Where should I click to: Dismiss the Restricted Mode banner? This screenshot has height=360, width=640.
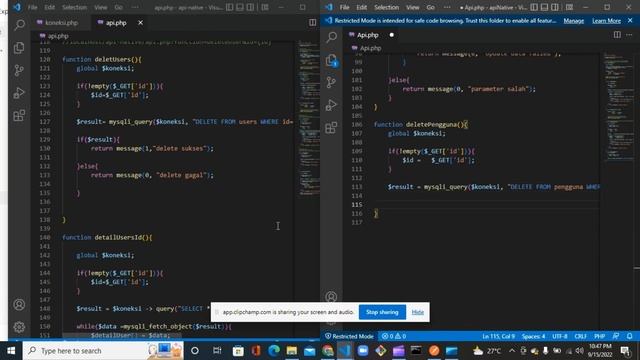pos(630,20)
